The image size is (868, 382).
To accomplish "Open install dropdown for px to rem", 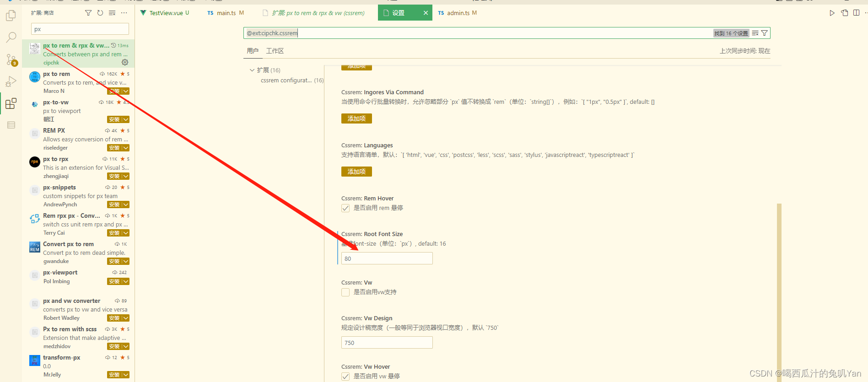I will 126,91.
